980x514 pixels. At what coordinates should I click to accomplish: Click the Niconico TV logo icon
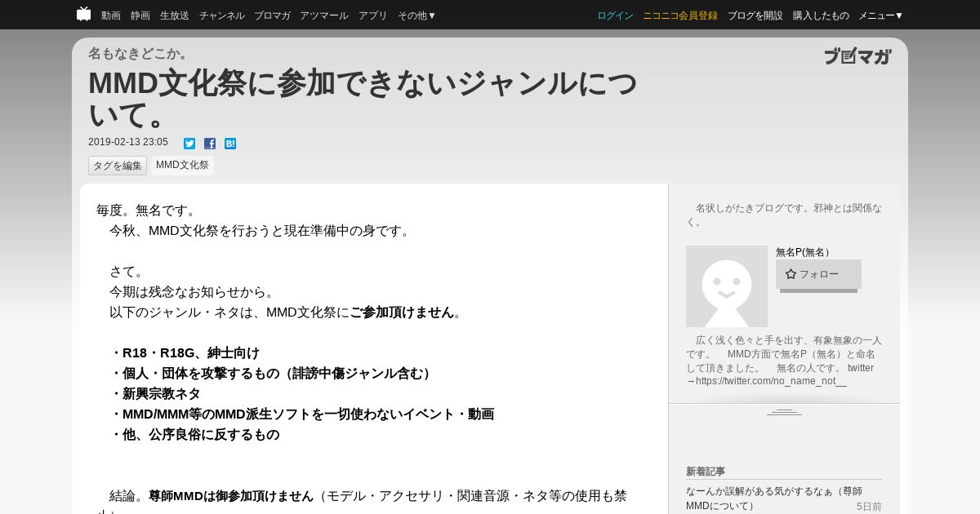[83, 14]
